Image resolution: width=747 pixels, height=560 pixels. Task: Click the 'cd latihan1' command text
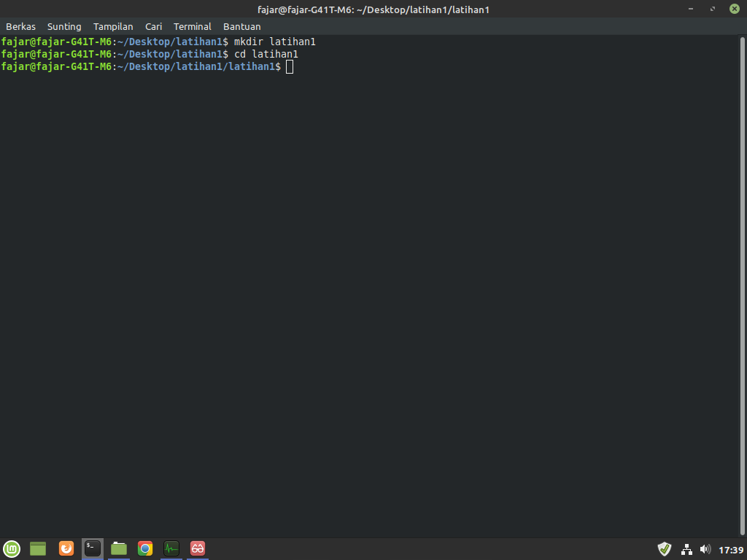[266, 54]
